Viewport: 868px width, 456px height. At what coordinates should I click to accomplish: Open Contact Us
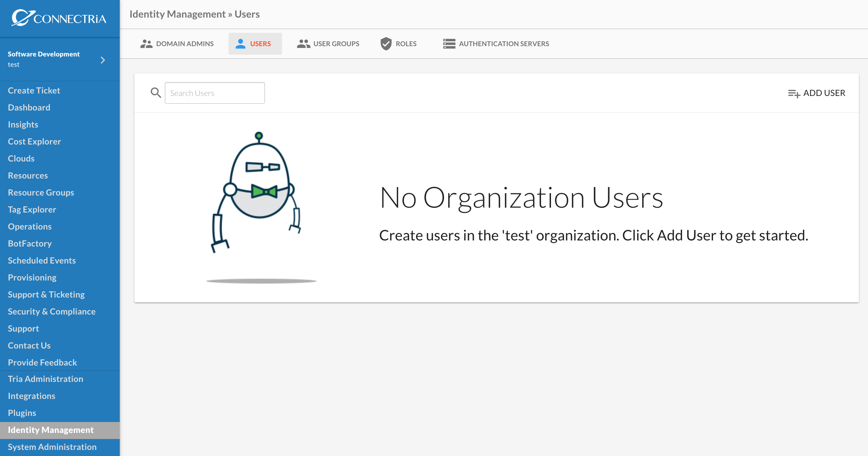pyautogui.click(x=29, y=345)
